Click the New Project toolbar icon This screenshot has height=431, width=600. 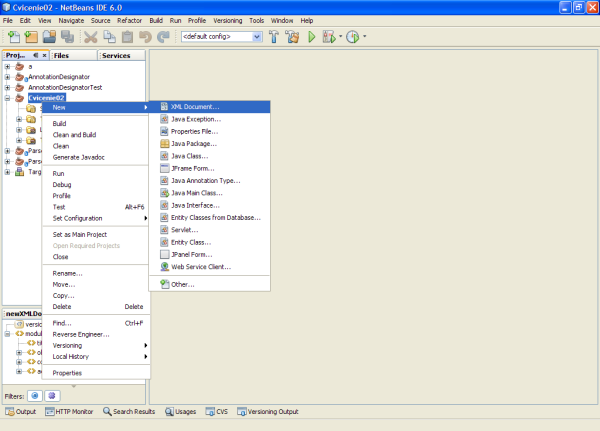(x=31, y=37)
